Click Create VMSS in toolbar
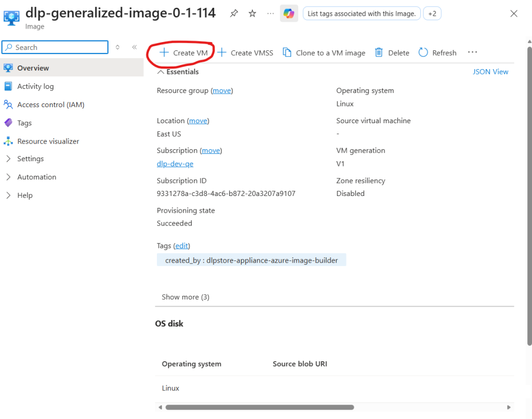 [245, 53]
